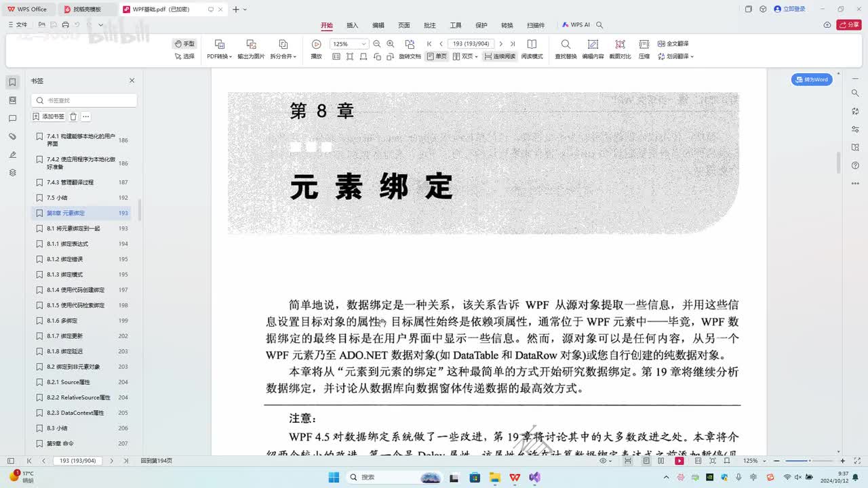
Task: Click 全文翻译 full-text translation
Action: point(673,44)
